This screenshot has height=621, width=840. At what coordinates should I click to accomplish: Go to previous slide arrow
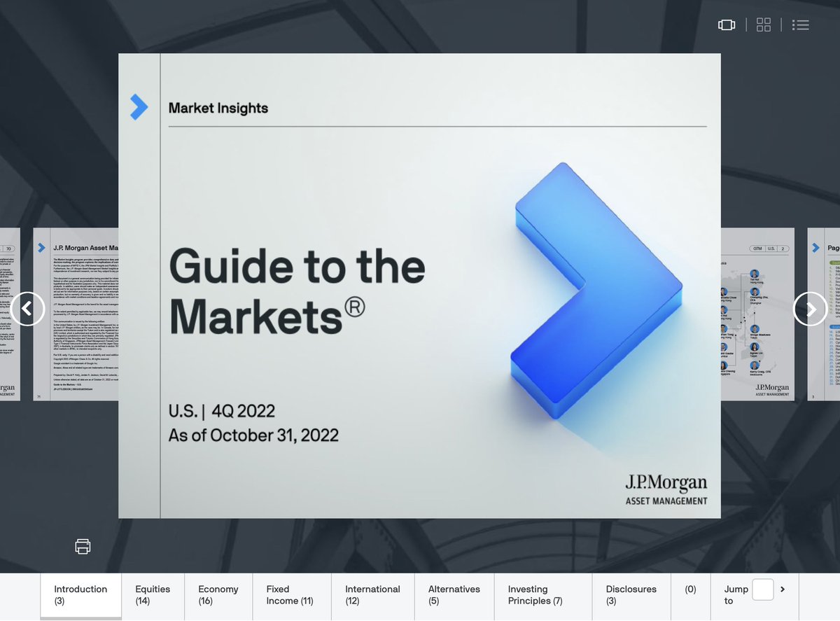(x=28, y=309)
